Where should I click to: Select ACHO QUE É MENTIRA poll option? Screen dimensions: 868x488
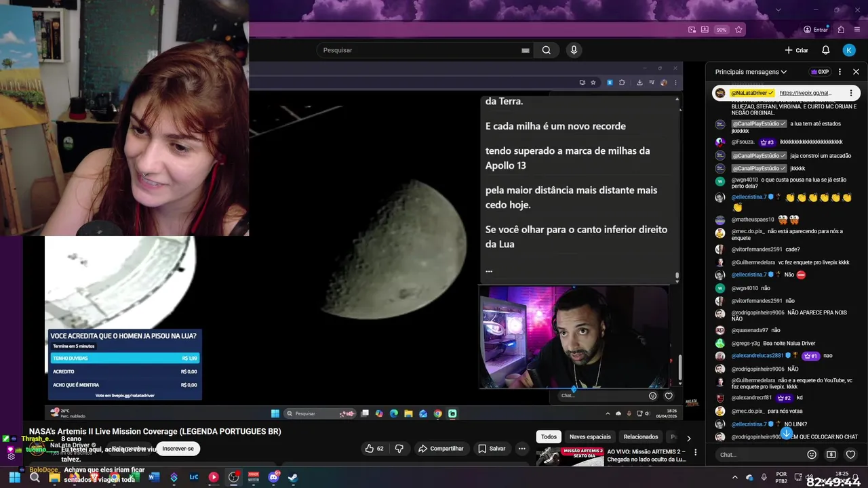coord(125,384)
